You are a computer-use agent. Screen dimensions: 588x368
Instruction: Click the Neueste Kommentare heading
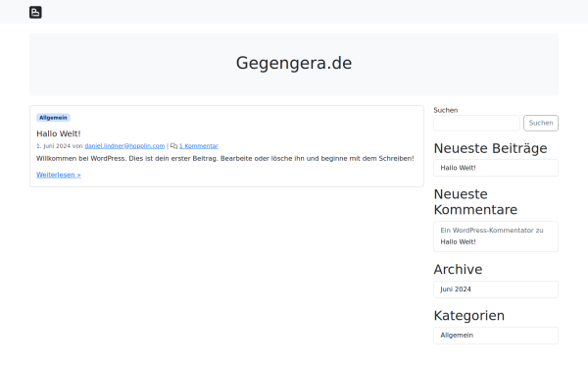(475, 202)
